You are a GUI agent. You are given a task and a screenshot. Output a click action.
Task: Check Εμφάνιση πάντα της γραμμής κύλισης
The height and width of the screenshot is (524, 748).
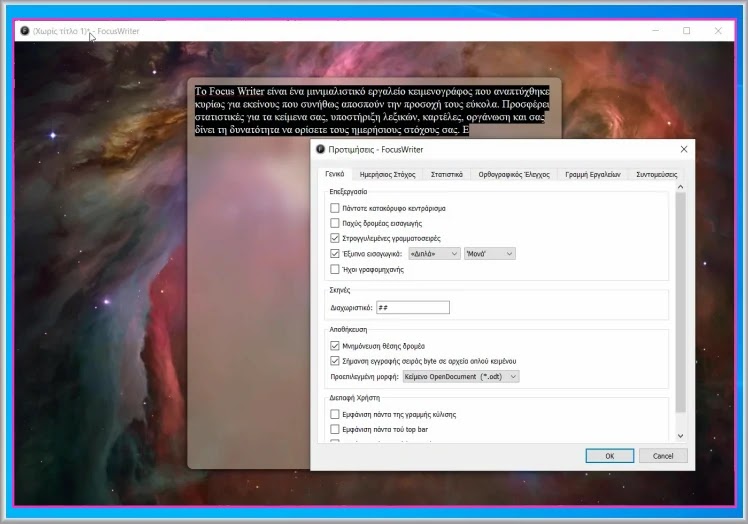(335, 414)
